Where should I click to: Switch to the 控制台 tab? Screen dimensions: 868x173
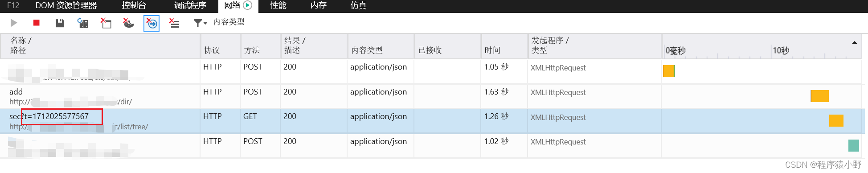point(134,5)
